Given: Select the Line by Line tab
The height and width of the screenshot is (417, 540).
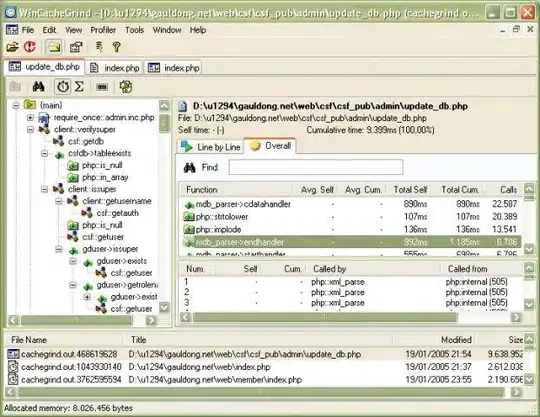Looking at the screenshot, I should coord(211,147).
